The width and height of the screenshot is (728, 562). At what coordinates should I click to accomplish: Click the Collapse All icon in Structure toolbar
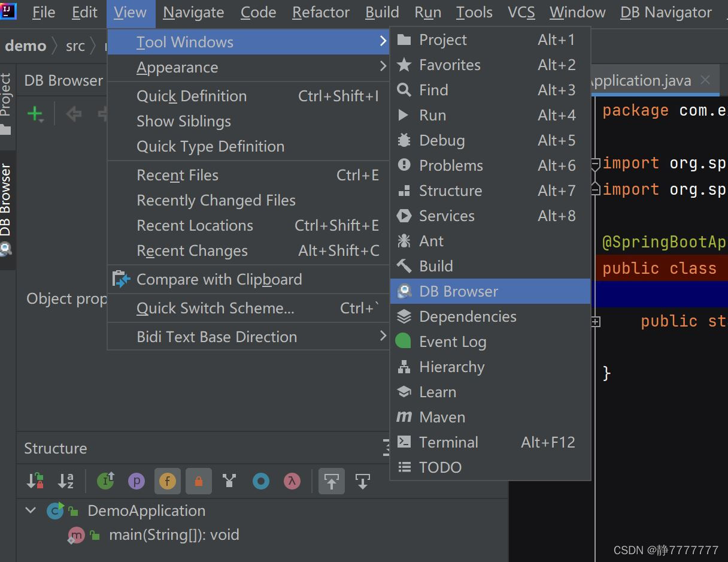(x=363, y=481)
